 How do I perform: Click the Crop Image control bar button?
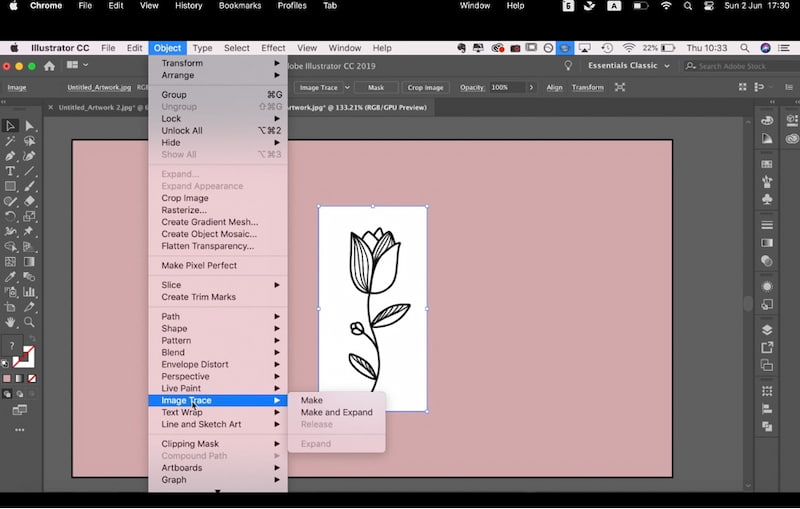tap(425, 87)
